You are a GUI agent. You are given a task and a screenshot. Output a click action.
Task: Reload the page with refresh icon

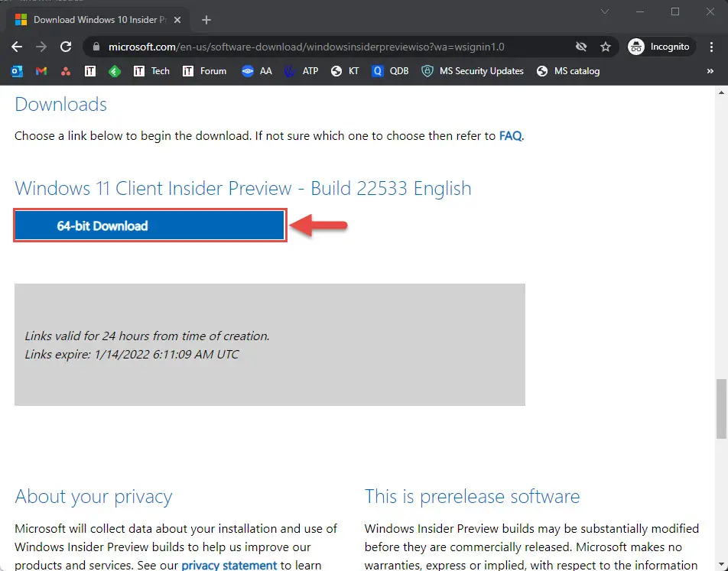(66, 47)
